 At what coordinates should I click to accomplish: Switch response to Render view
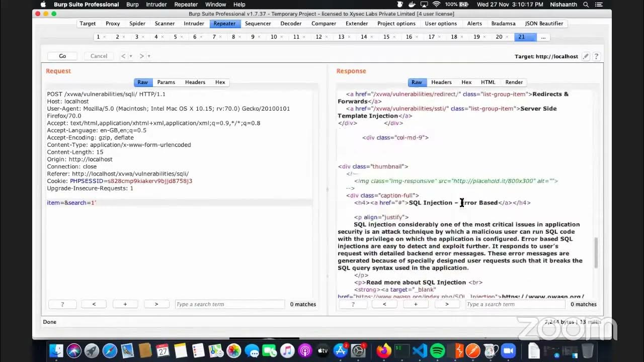(x=514, y=82)
